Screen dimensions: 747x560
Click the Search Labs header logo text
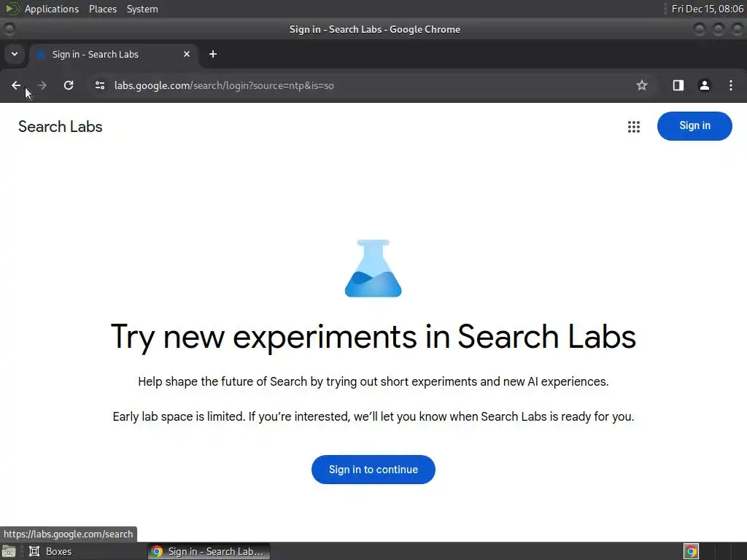pos(60,127)
